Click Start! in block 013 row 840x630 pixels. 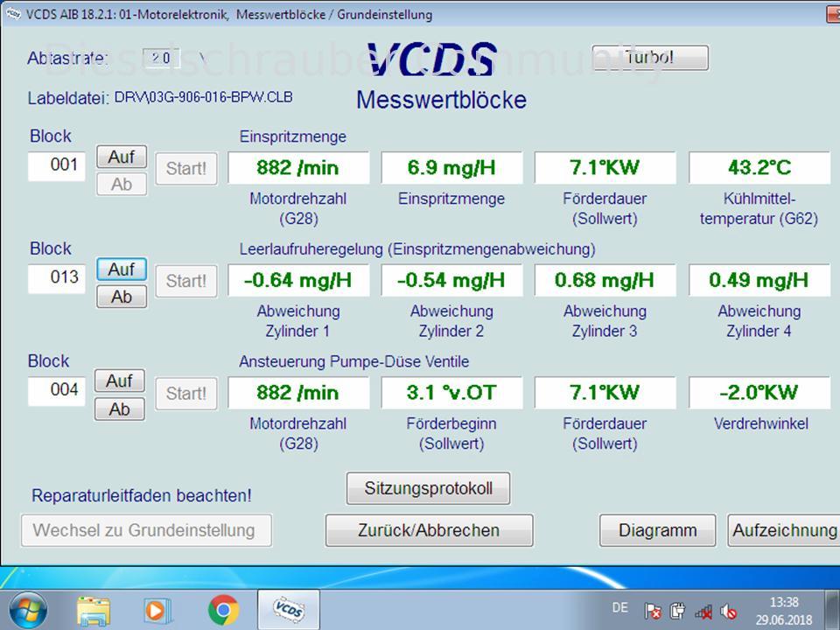(x=185, y=281)
